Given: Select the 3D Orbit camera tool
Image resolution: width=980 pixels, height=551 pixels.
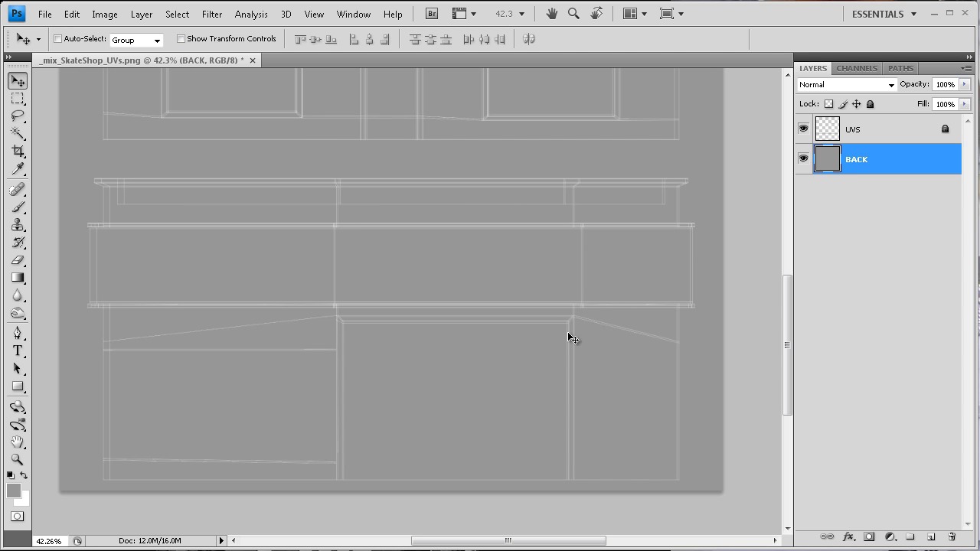Looking at the screenshot, I should (18, 425).
